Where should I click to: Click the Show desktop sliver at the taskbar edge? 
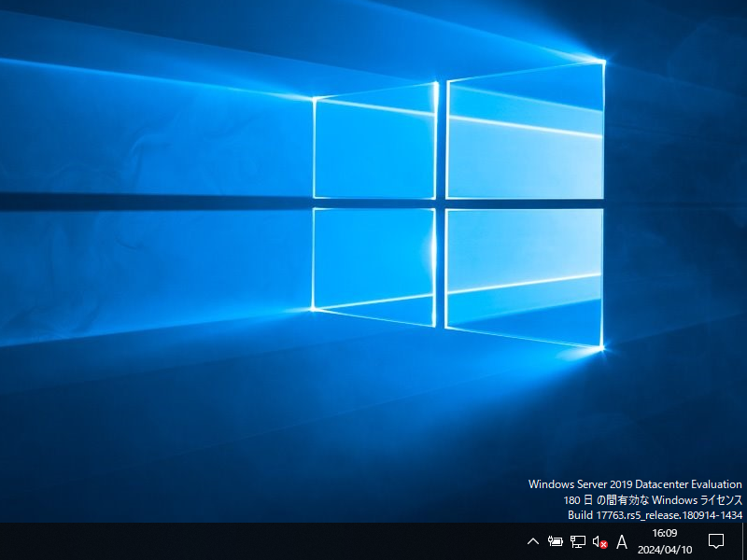coord(744,541)
